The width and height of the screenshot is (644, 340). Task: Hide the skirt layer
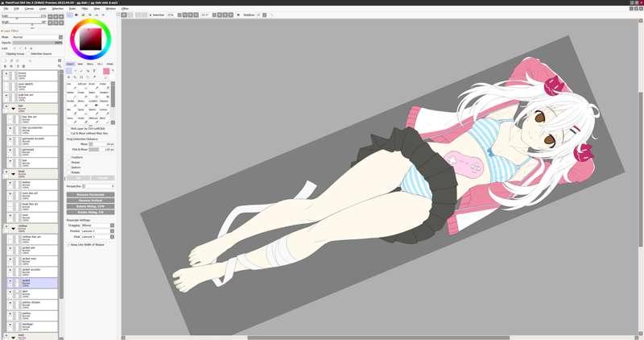[10, 293]
